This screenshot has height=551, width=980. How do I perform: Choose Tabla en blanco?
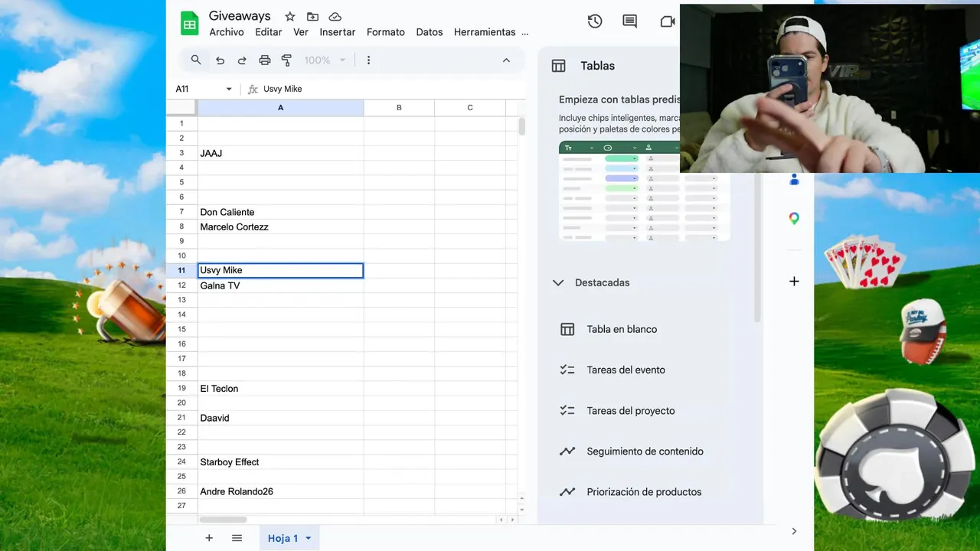point(622,329)
